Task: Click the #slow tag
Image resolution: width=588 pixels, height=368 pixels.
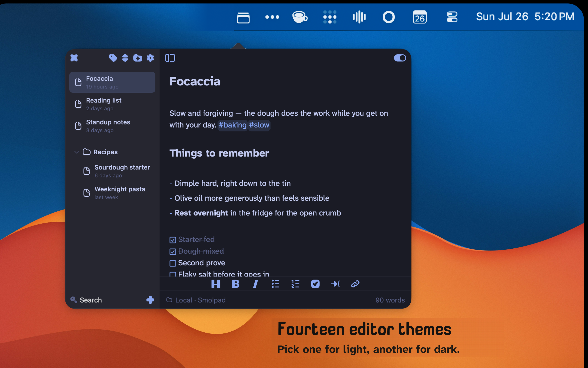Action: click(x=259, y=125)
